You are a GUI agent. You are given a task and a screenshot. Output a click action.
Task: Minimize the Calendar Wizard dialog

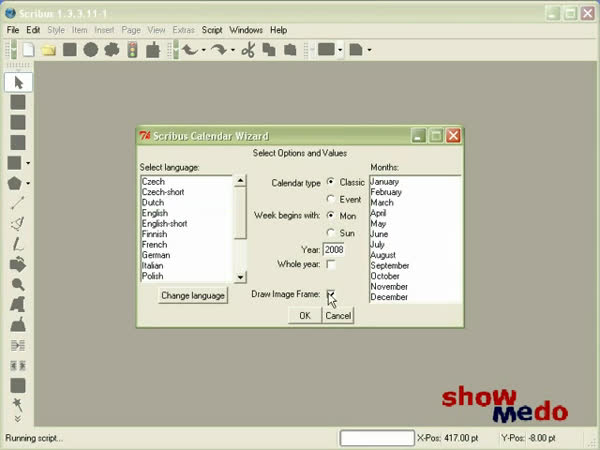tap(418, 135)
